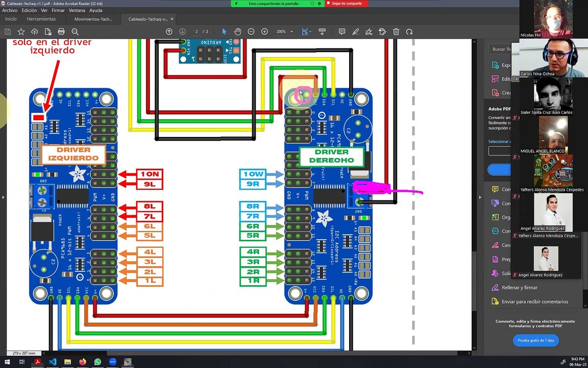Click the Comentar yellow bubble icon in side panel
The image size is (588, 368).
495,189
